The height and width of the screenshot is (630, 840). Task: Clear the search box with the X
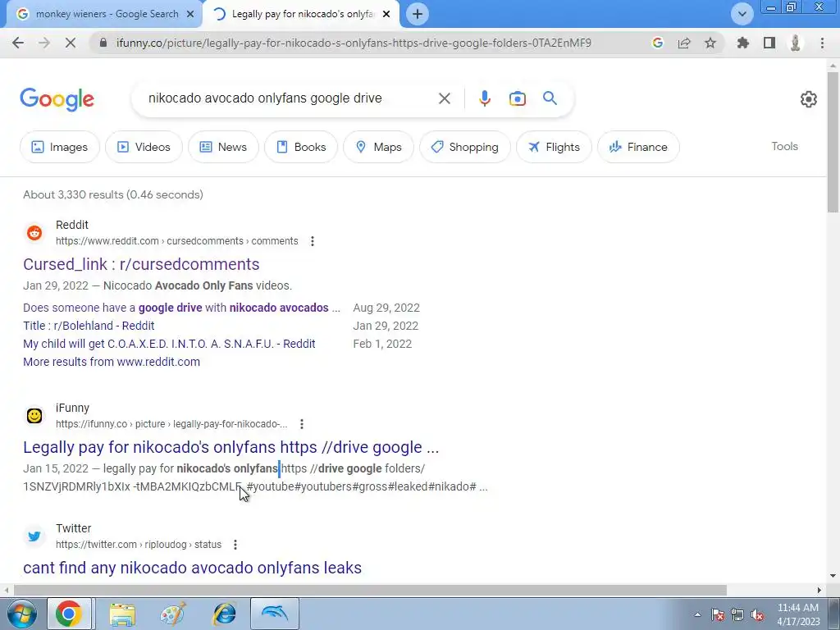pos(444,98)
